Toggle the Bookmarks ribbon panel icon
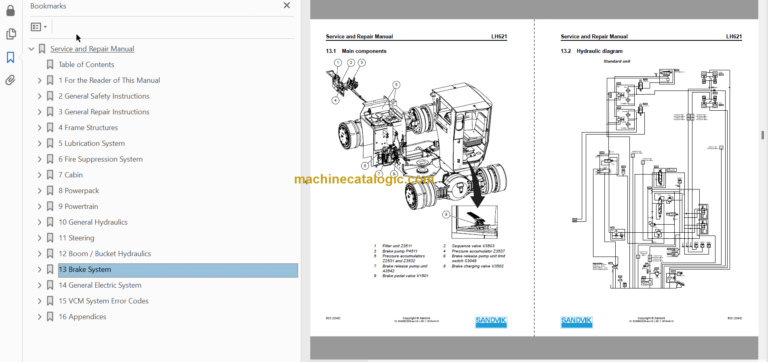Viewport: 768px width, 362px height. (10, 57)
